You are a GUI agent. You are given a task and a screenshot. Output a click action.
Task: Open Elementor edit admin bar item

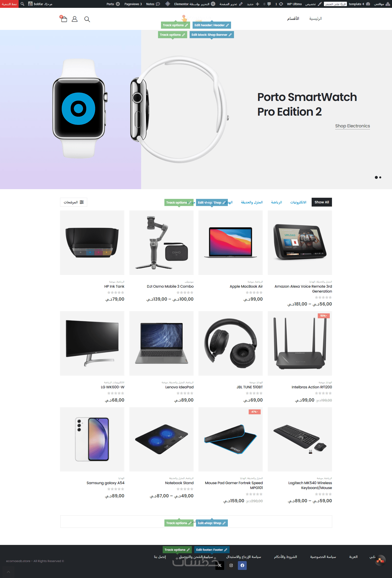195,4
